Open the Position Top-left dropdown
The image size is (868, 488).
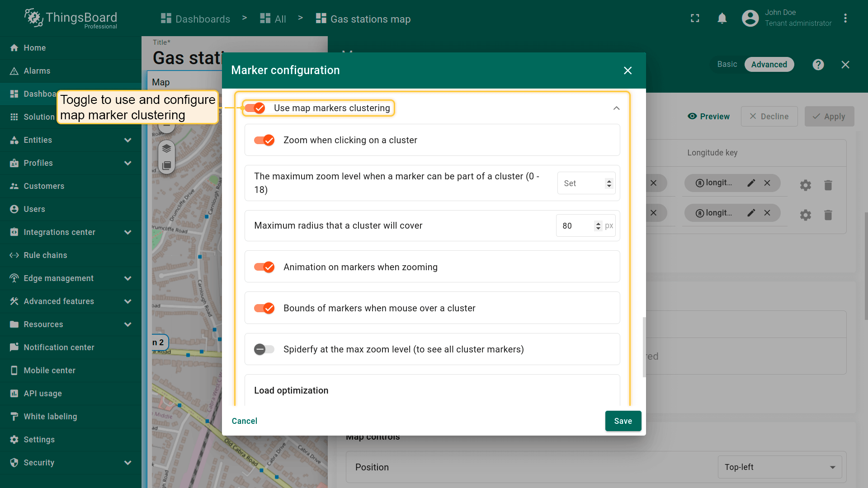tap(779, 467)
